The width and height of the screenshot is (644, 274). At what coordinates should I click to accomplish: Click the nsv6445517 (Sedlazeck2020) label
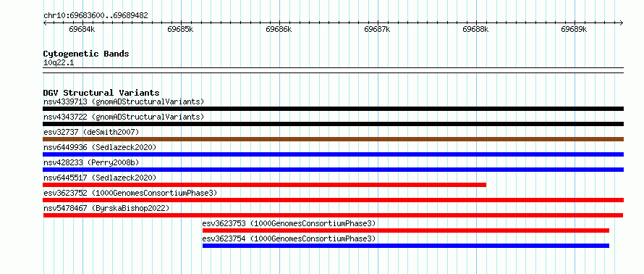click(100, 178)
